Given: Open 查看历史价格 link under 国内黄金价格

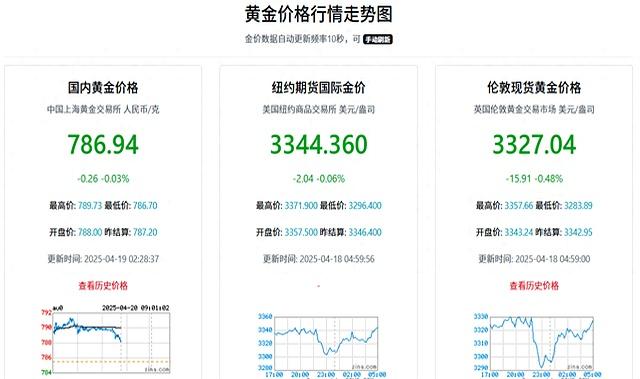Looking at the screenshot, I should tap(103, 286).
